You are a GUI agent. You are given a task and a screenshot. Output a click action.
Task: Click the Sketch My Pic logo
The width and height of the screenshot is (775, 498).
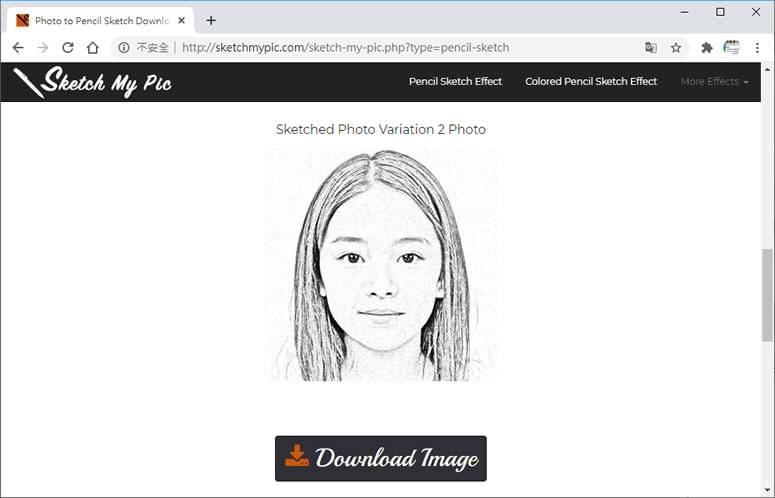pos(93,82)
